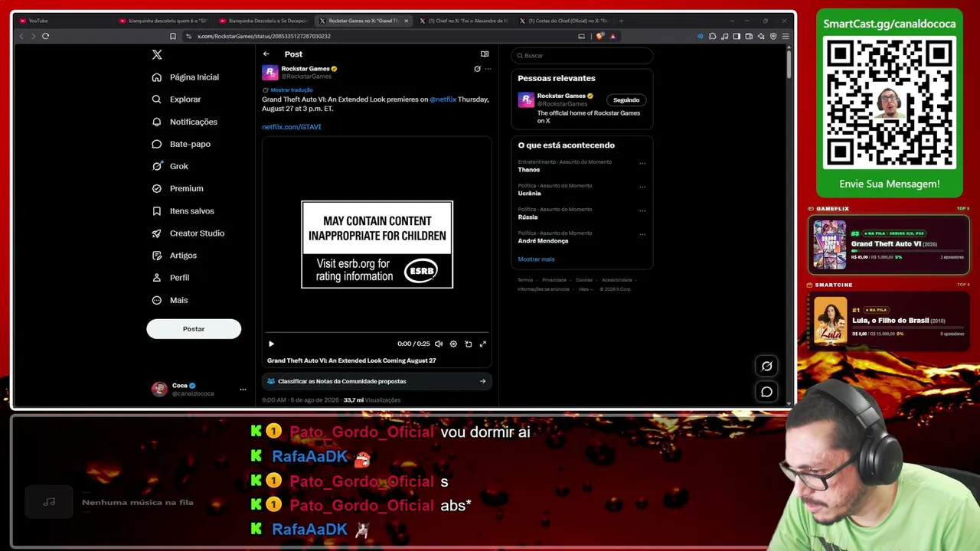Open the Coca account options menu

243,390
